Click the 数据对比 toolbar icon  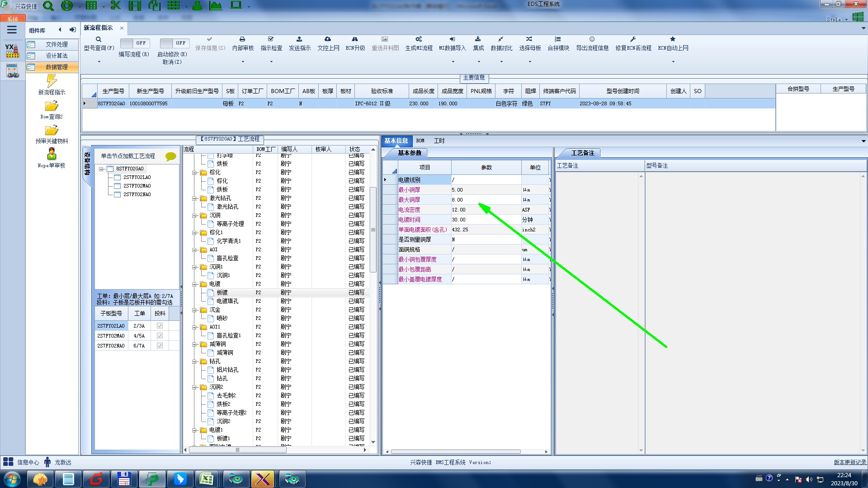tap(501, 39)
